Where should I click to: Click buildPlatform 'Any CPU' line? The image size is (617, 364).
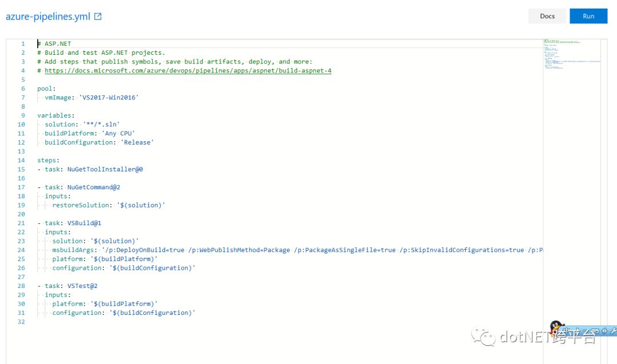click(x=90, y=133)
